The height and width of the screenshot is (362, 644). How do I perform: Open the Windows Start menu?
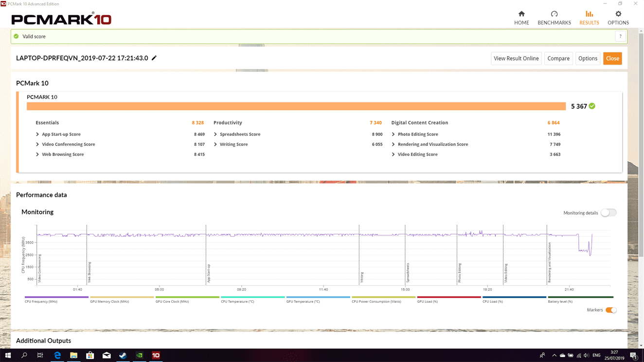click(8, 355)
